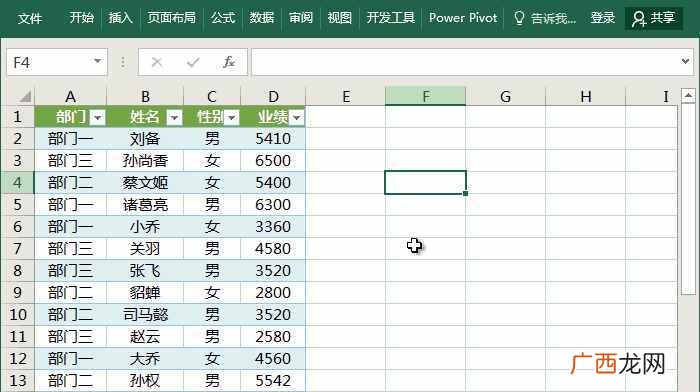This screenshot has height=392, width=700.
Task: Expand the formula bar with the chevron
Action: pyautogui.click(x=685, y=61)
